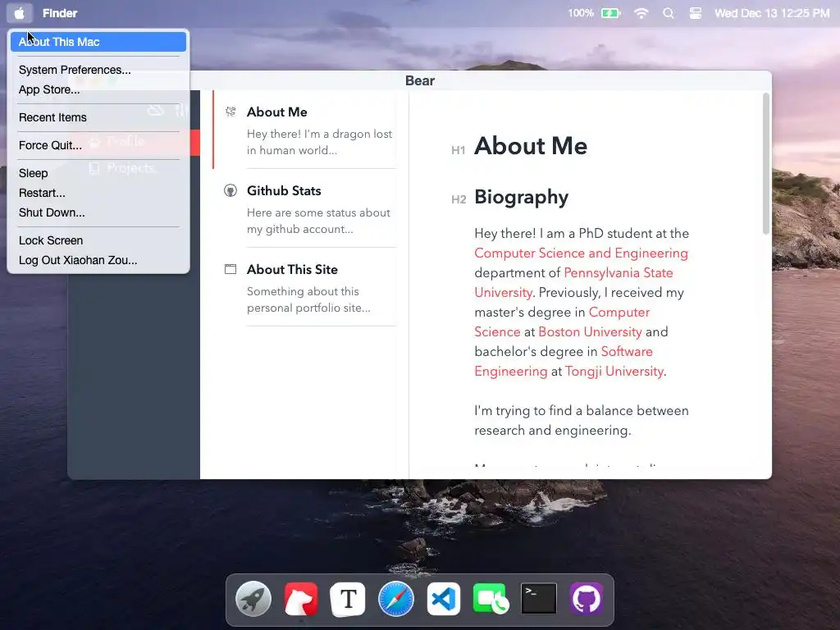This screenshot has width=840, height=630.
Task: Click the battery status icon
Action: pos(610,13)
